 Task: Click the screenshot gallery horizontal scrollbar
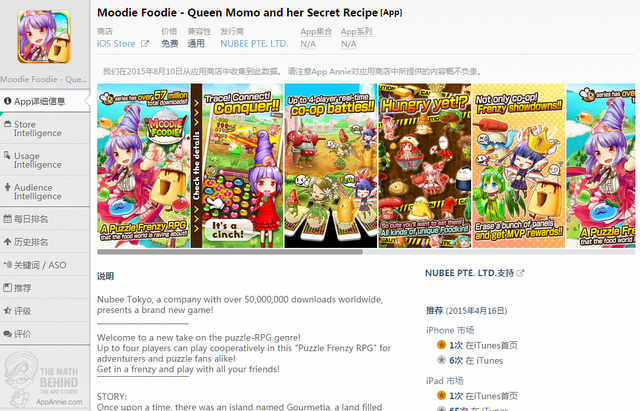[230, 252]
